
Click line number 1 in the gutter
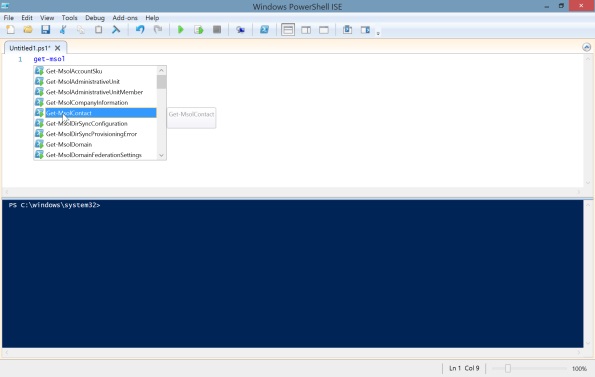(20, 60)
